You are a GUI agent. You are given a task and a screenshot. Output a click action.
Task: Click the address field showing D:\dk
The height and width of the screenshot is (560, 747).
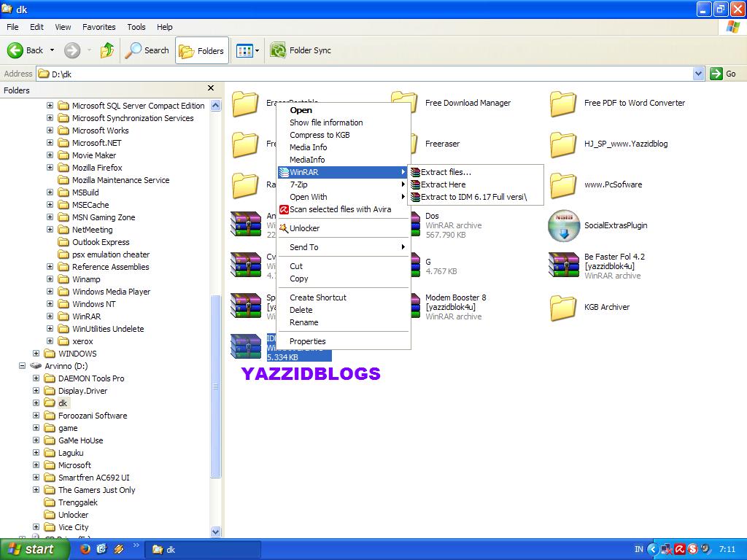pos(365,74)
